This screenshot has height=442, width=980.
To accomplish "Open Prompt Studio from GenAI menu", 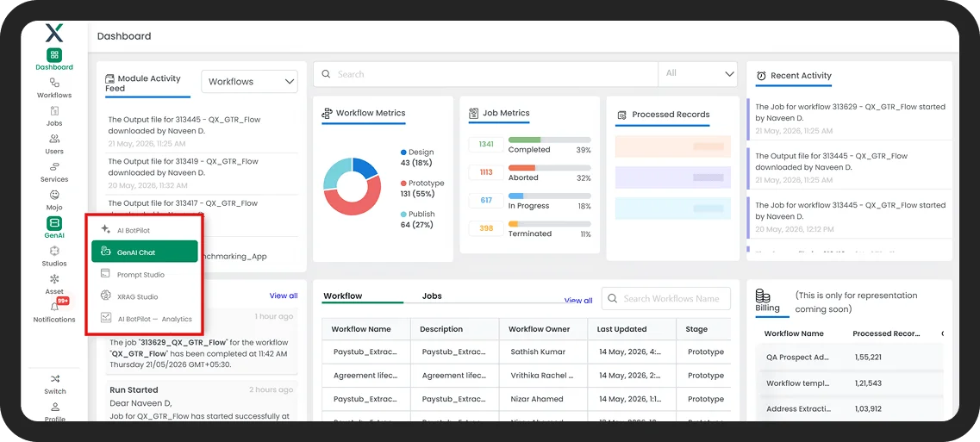I will pyautogui.click(x=145, y=275).
